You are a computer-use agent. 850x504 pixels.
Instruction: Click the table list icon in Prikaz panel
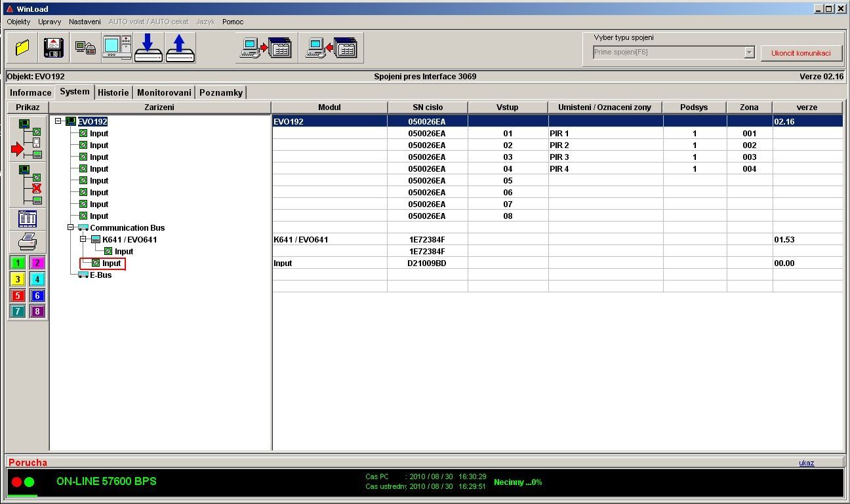[x=28, y=219]
